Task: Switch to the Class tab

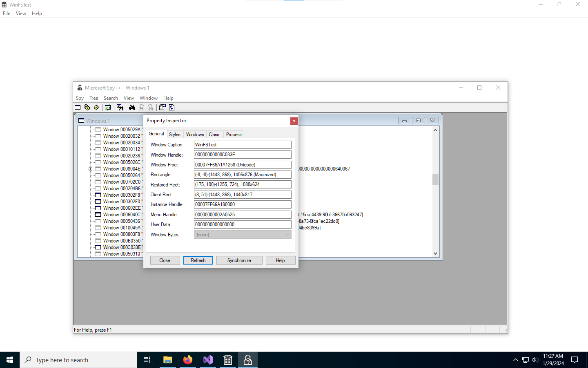Action: point(214,135)
